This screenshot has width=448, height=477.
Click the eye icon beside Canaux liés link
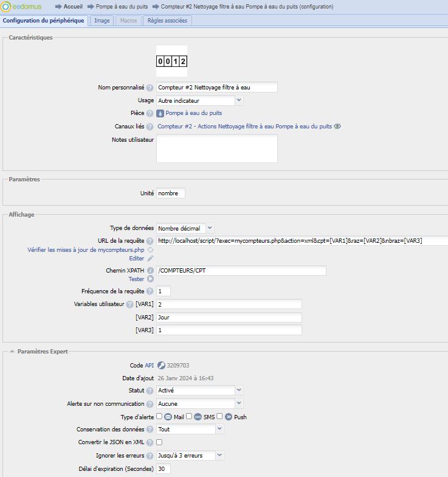point(337,127)
